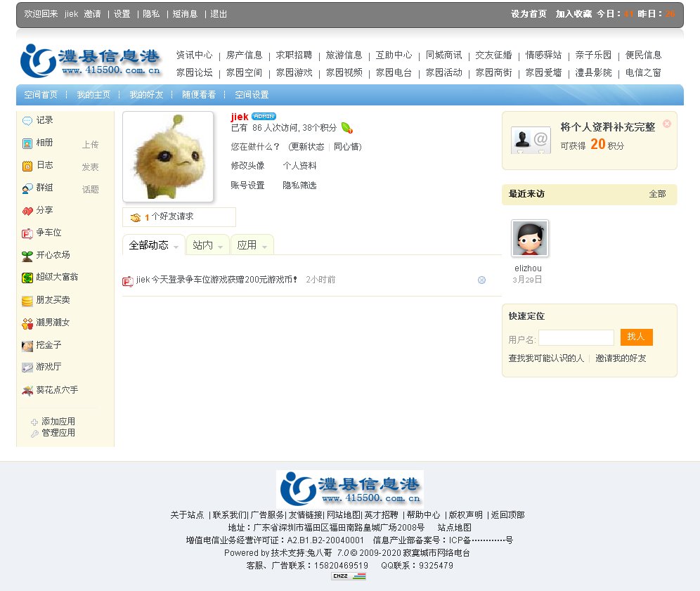Click the jiek profile avatar picture
The image size is (700, 591).
168,157
